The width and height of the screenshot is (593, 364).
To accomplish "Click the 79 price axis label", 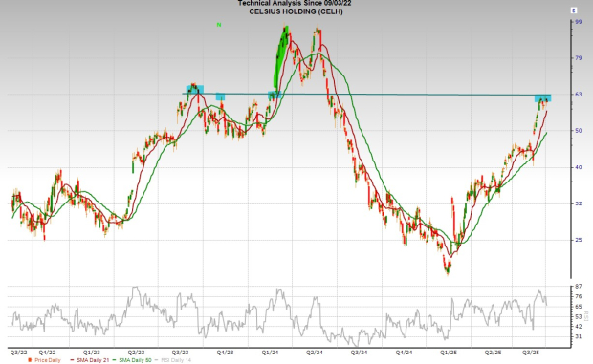I will pyautogui.click(x=579, y=57).
